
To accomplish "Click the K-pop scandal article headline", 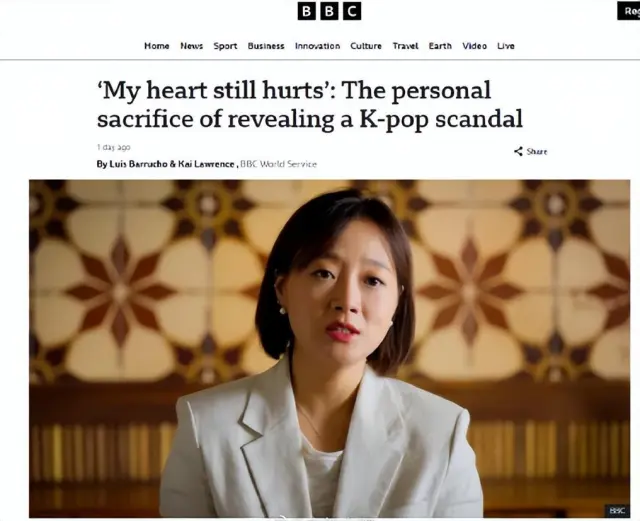I will point(310,105).
